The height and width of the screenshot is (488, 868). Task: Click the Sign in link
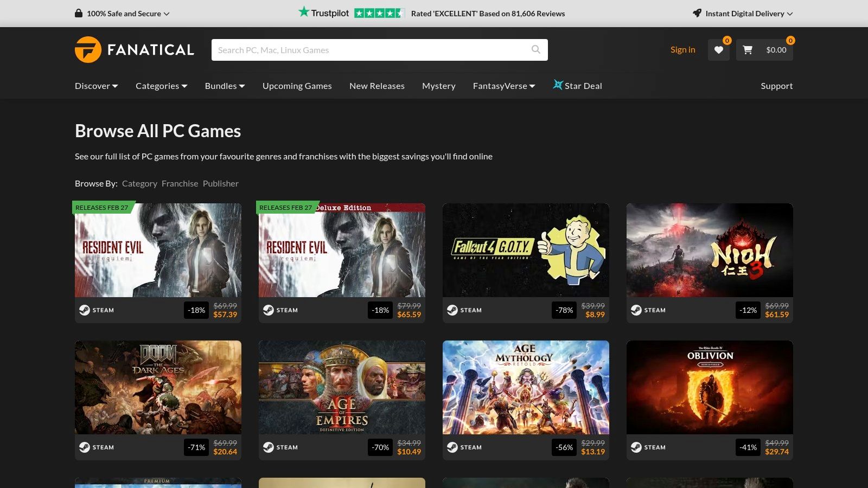click(682, 49)
